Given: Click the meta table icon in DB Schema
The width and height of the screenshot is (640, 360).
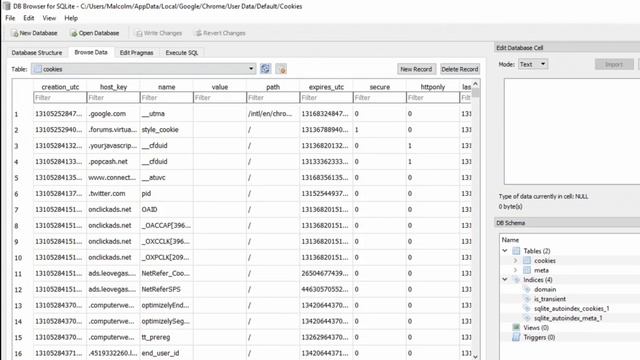Looking at the screenshot, I should (527, 270).
